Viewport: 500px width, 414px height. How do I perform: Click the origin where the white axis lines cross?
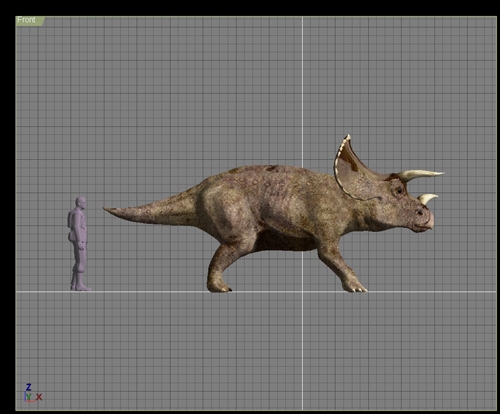(303, 292)
